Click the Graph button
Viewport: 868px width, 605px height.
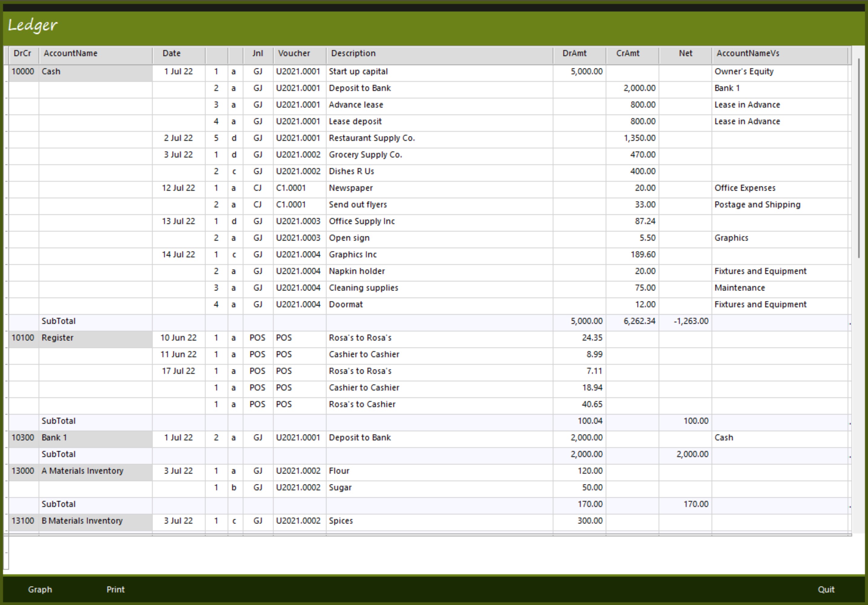(x=40, y=590)
